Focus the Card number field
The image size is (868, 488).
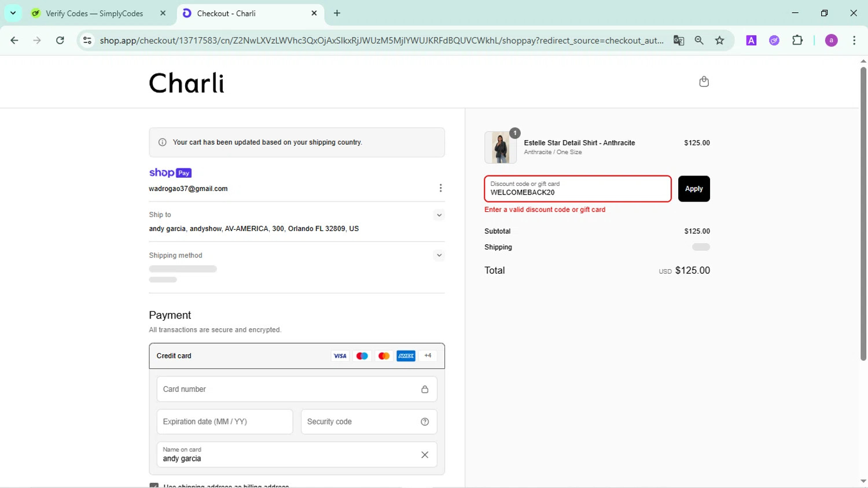(x=297, y=389)
